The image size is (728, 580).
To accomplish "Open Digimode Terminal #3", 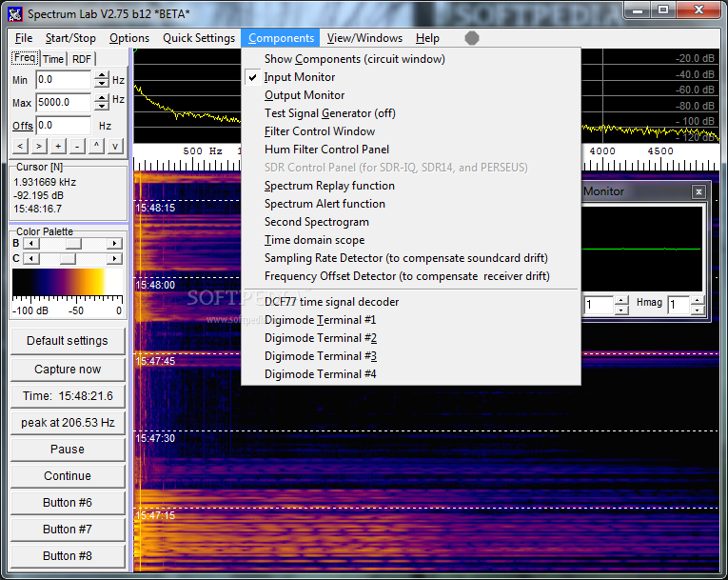I will click(x=411, y=356).
